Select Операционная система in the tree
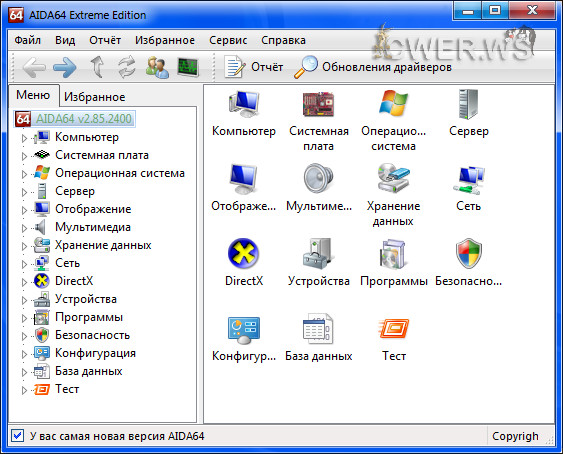Viewport: 563px width, 454px height. pyautogui.click(x=120, y=173)
